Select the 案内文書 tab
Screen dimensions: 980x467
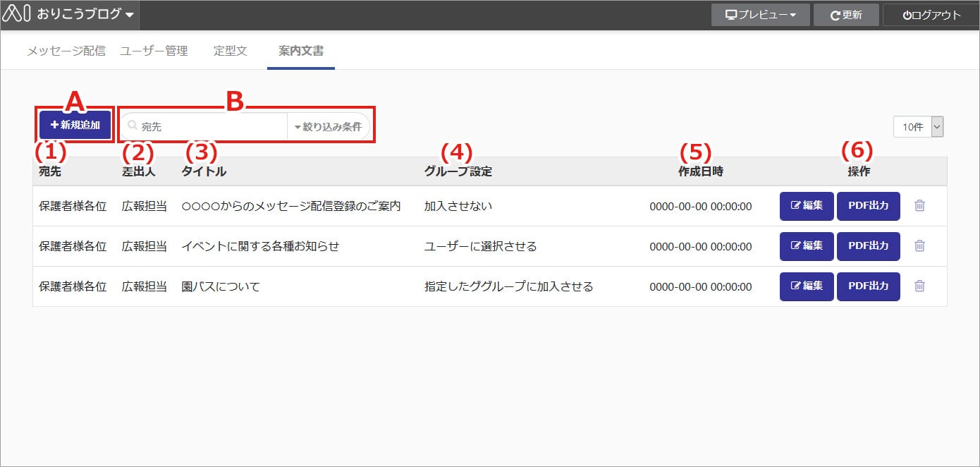[301, 51]
